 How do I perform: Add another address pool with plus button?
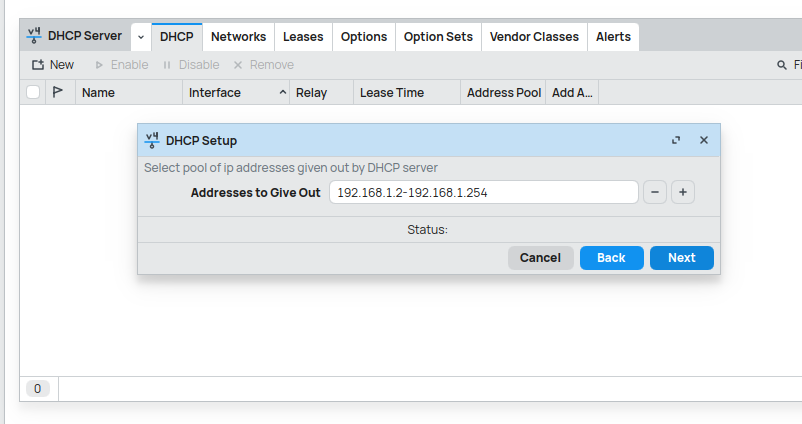[x=682, y=192]
